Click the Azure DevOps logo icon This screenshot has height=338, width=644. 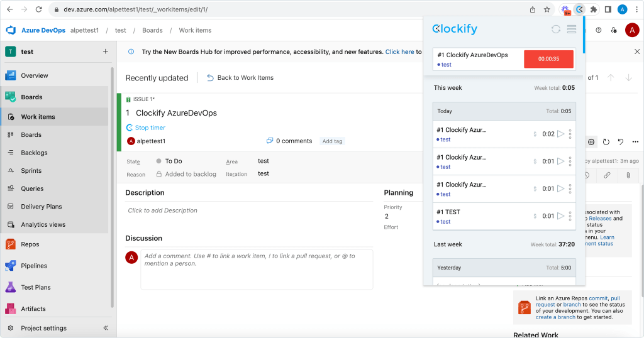[11, 30]
